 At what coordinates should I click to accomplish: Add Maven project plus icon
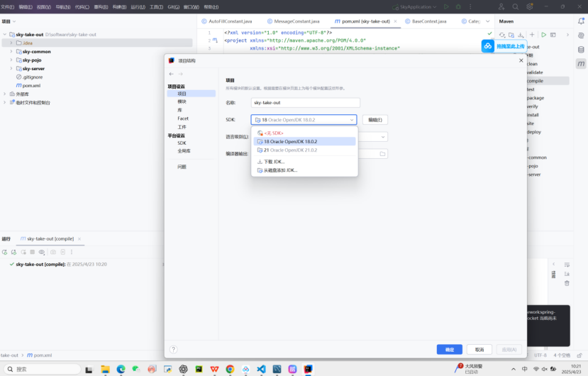[x=532, y=35]
